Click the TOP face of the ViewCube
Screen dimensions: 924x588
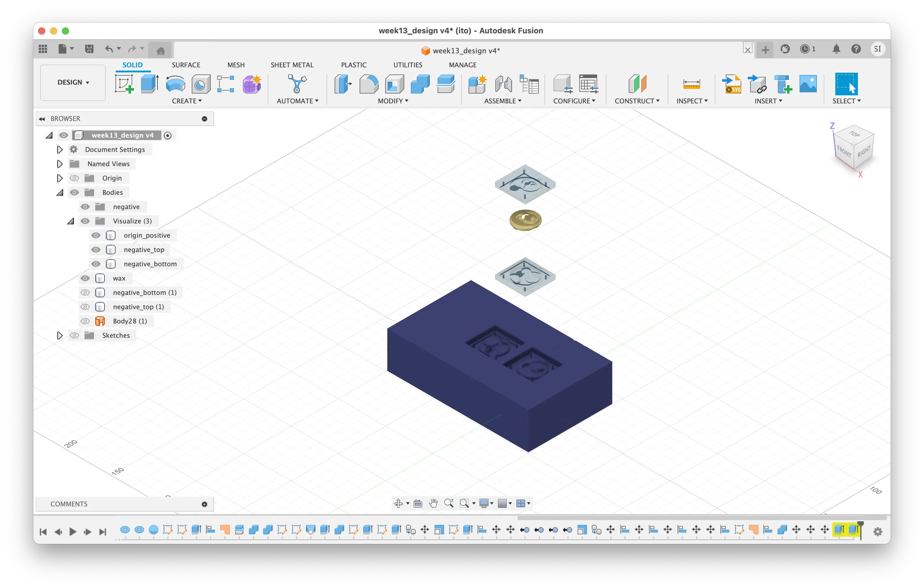tap(854, 134)
